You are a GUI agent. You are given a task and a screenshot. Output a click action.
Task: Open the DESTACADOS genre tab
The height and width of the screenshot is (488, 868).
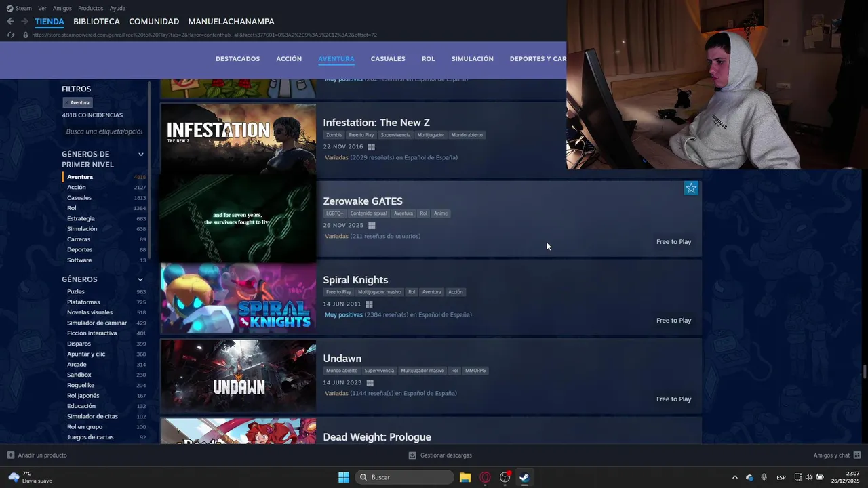(237, 59)
